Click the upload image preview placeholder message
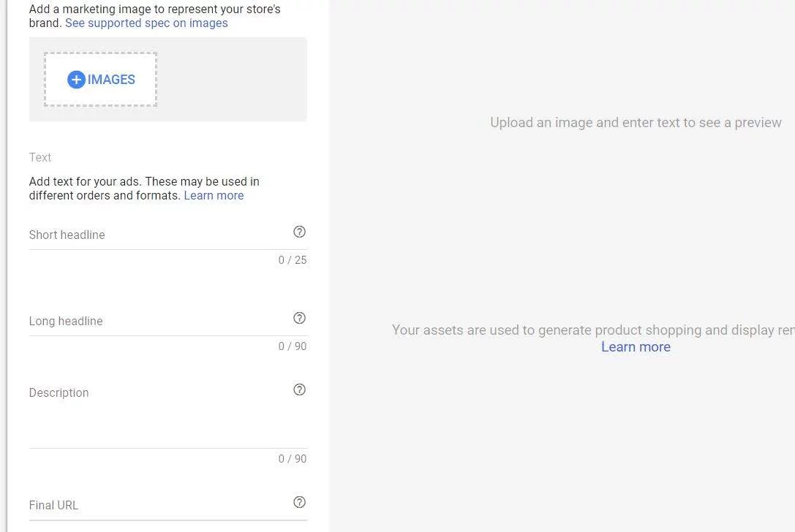This screenshot has height=532, width=795. coord(636,123)
